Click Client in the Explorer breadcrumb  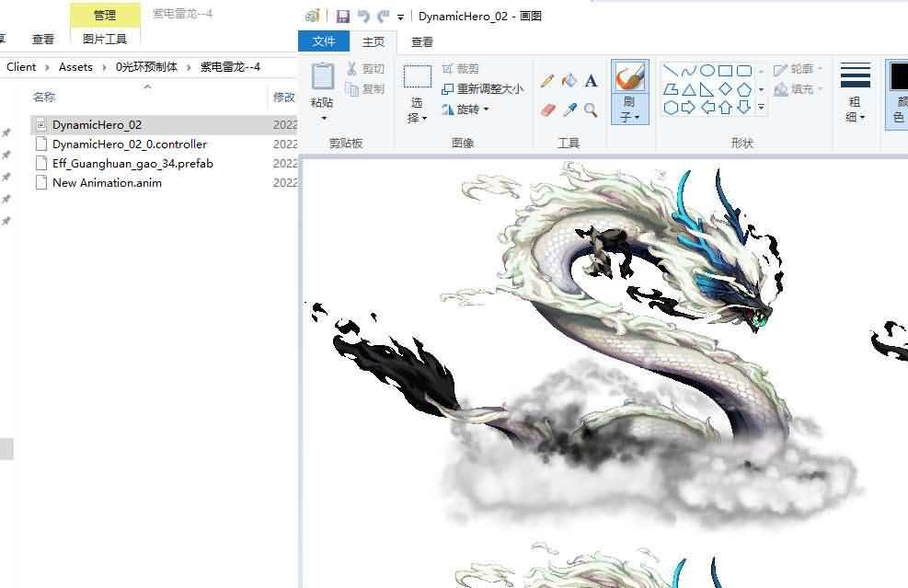point(21,66)
